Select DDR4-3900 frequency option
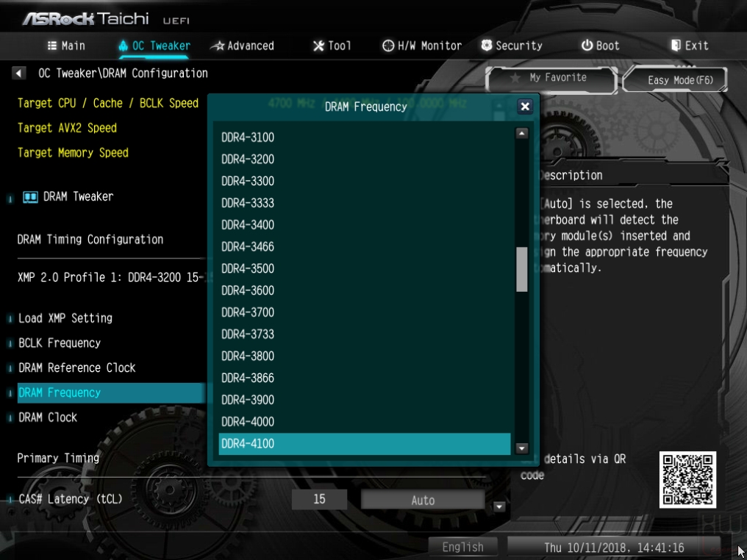 point(365,401)
